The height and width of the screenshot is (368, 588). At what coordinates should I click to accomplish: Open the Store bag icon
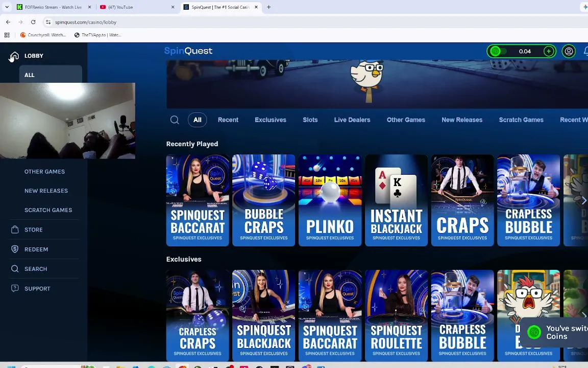[15, 229]
